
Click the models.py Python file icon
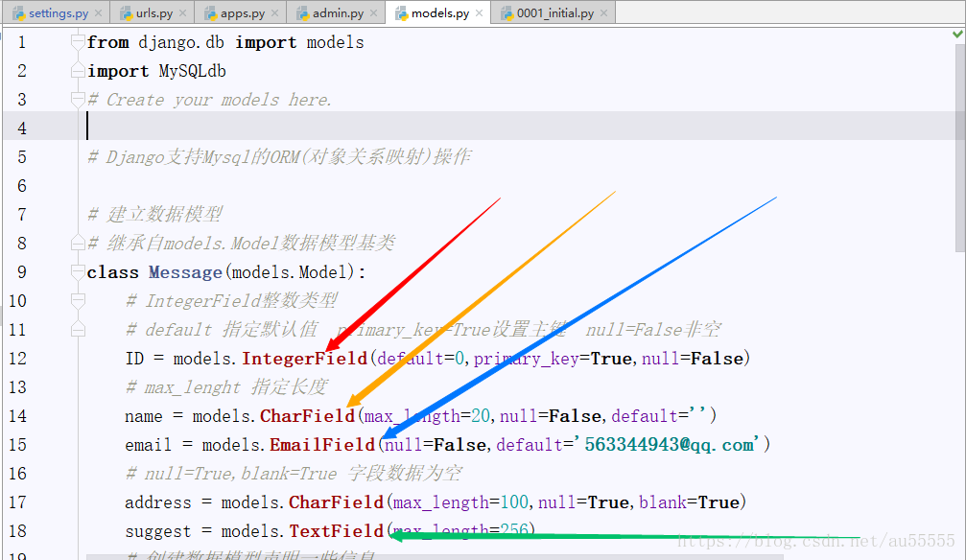point(402,12)
